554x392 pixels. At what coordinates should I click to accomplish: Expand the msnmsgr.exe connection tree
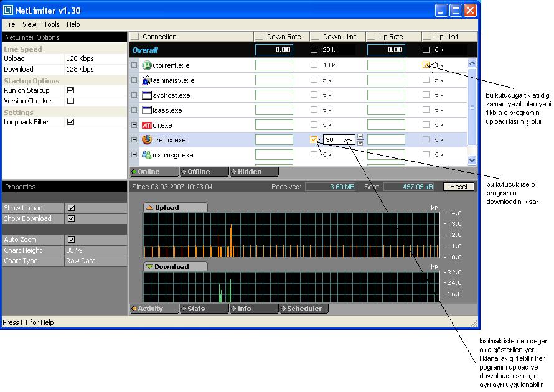(134, 155)
